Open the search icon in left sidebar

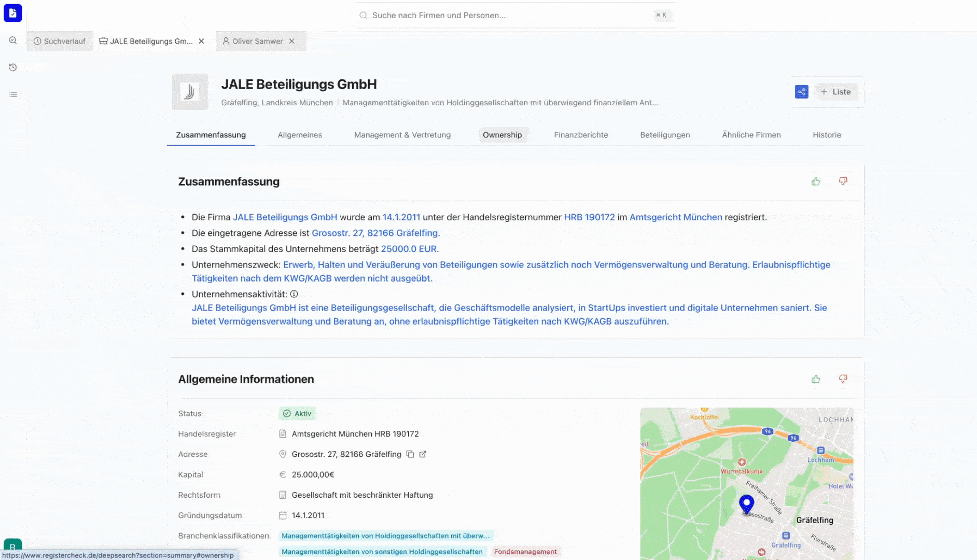13,40
